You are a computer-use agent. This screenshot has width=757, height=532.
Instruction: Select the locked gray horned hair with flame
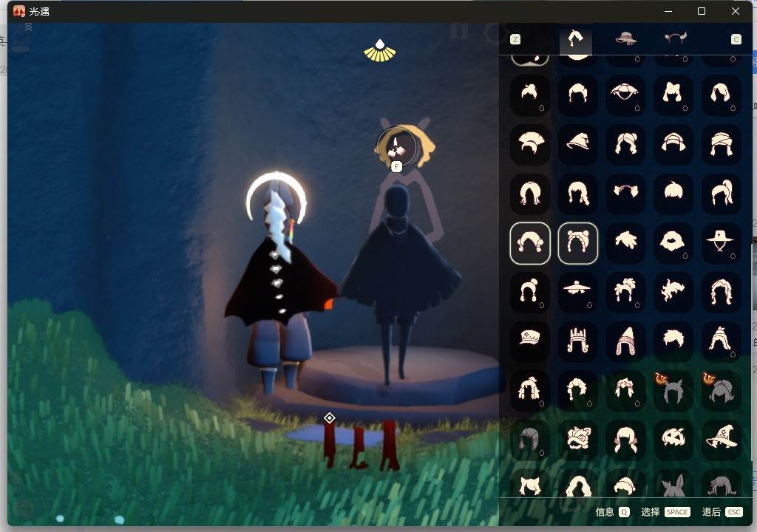(673, 390)
